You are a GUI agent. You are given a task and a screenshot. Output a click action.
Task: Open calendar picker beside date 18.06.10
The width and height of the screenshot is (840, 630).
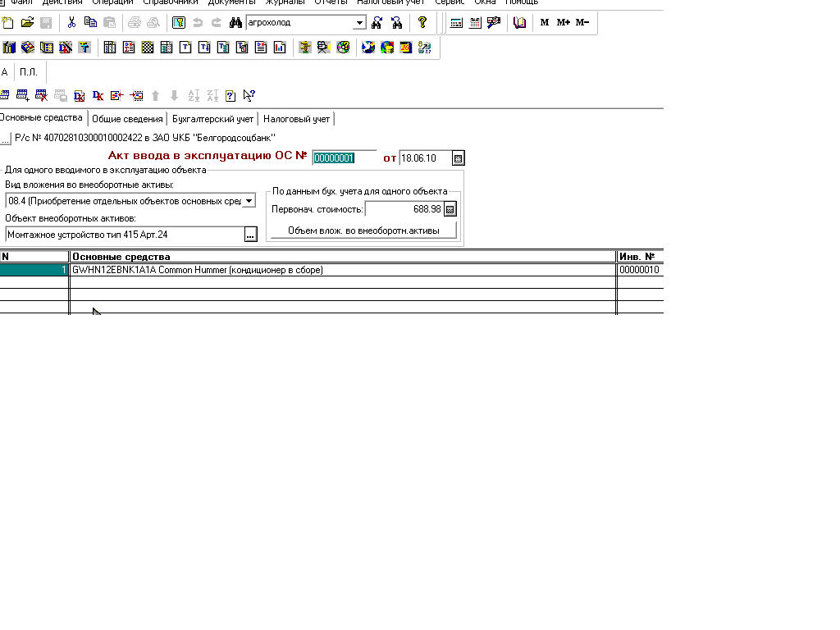(x=458, y=158)
